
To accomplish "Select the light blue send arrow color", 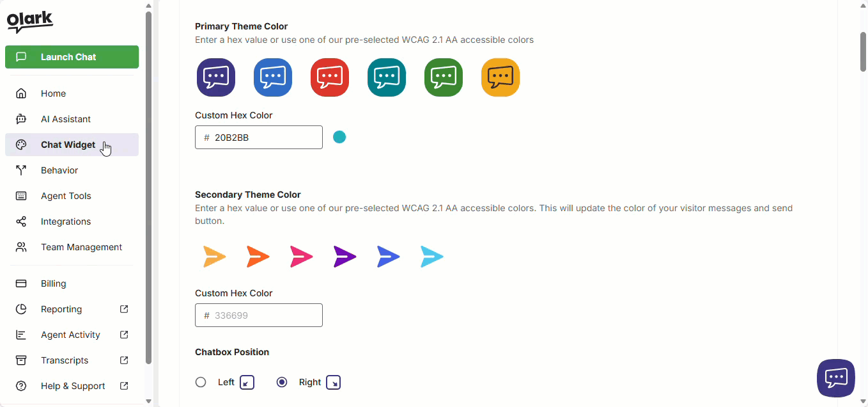I will click(x=432, y=257).
